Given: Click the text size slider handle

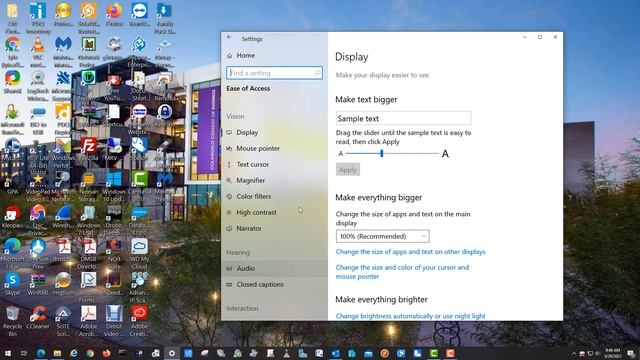Looking at the screenshot, I should coord(382,153).
